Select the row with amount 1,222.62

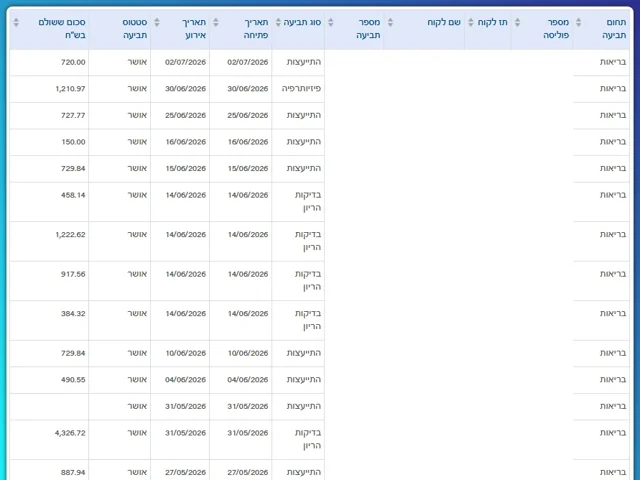[x=320, y=241]
